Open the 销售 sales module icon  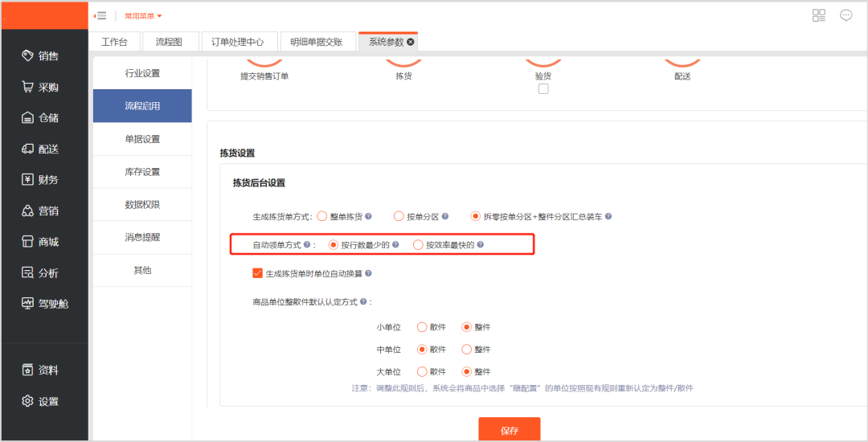click(27, 55)
